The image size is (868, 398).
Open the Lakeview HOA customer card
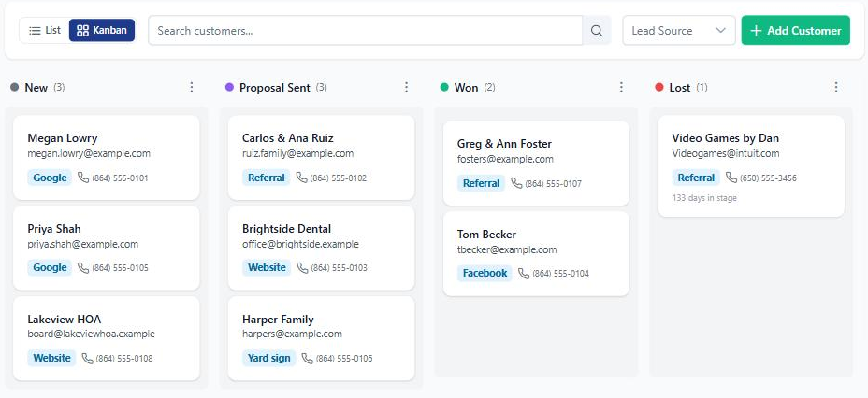point(107,338)
